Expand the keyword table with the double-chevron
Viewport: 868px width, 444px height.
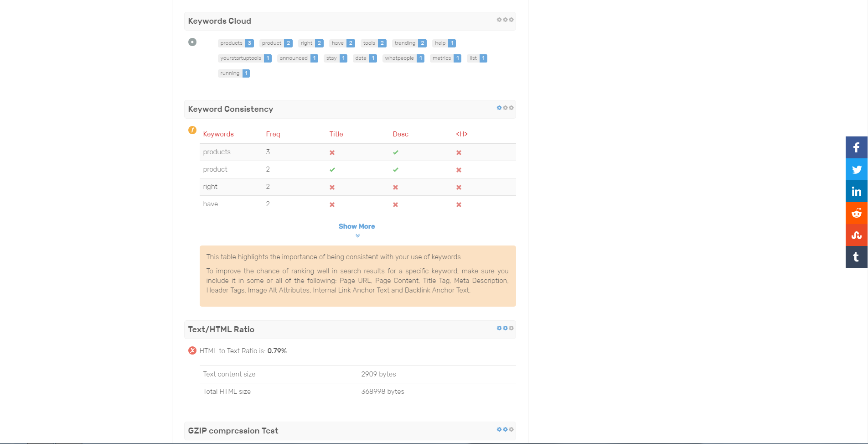357,236
